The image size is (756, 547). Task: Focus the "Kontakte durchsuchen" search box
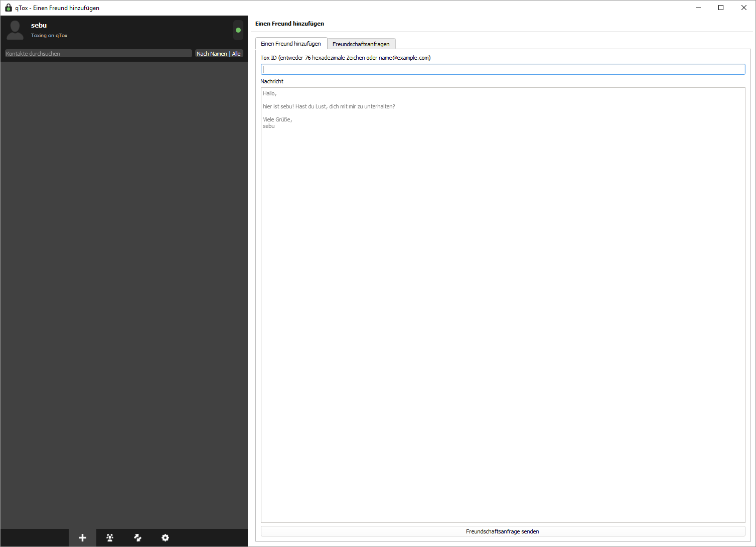[x=98, y=54]
